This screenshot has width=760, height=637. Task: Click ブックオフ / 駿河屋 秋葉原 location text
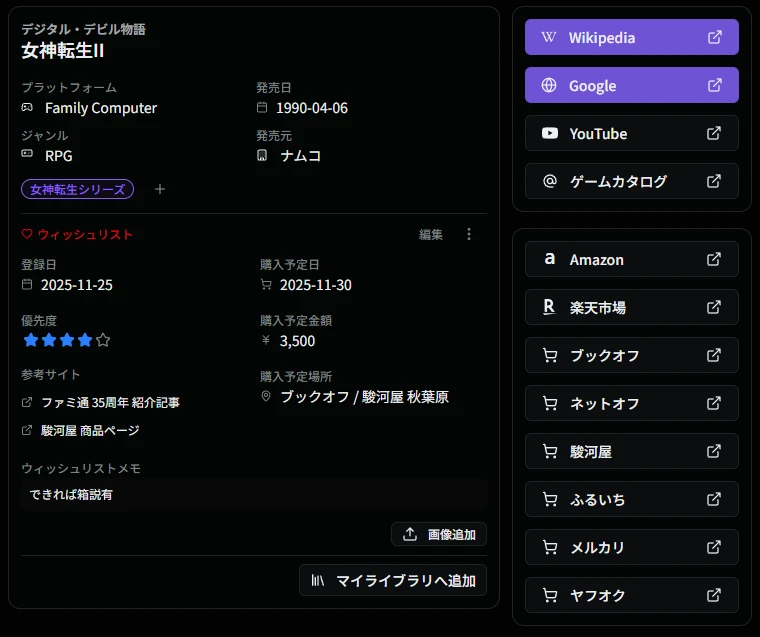coord(364,397)
